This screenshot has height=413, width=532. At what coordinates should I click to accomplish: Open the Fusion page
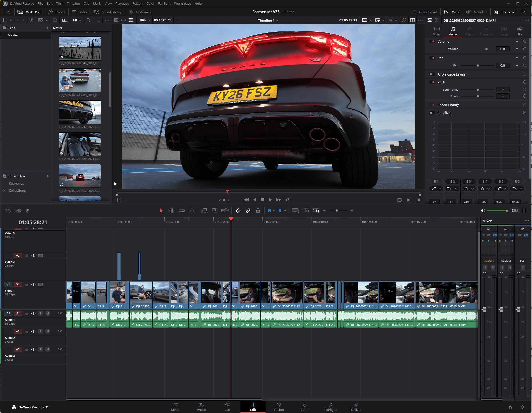pos(279,407)
